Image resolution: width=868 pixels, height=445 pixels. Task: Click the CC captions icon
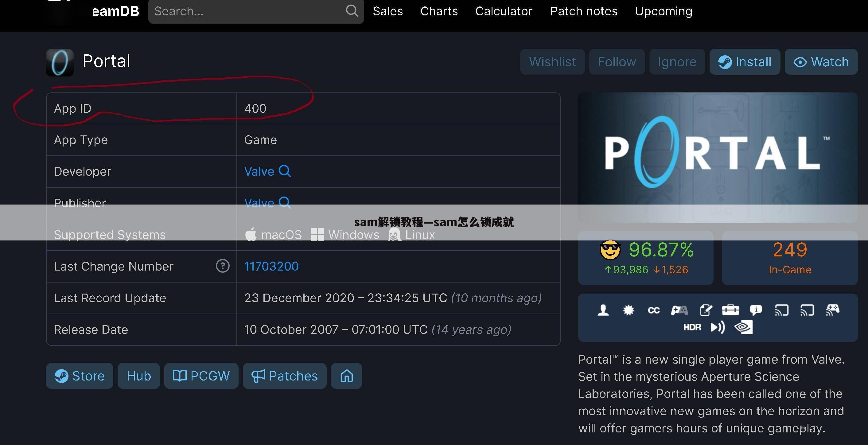pos(654,310)
